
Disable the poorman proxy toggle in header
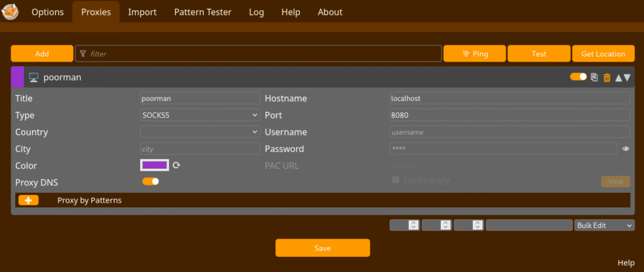(x=578, y=77)
